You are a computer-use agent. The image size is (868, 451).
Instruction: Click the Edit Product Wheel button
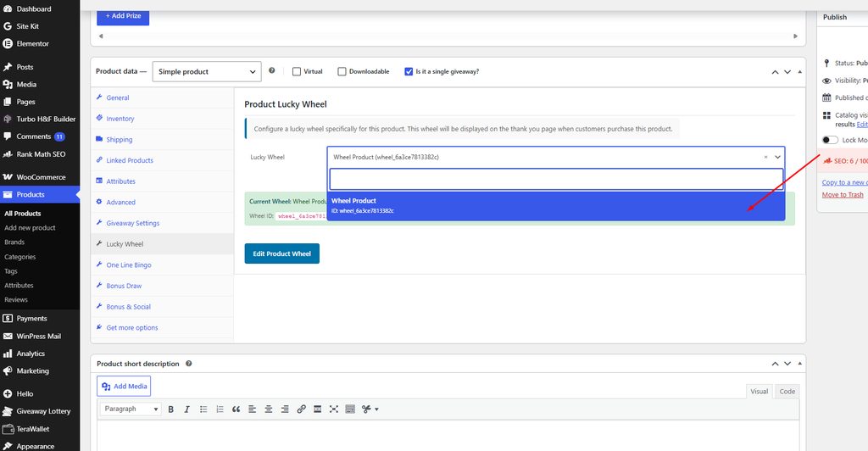(281, 253)
